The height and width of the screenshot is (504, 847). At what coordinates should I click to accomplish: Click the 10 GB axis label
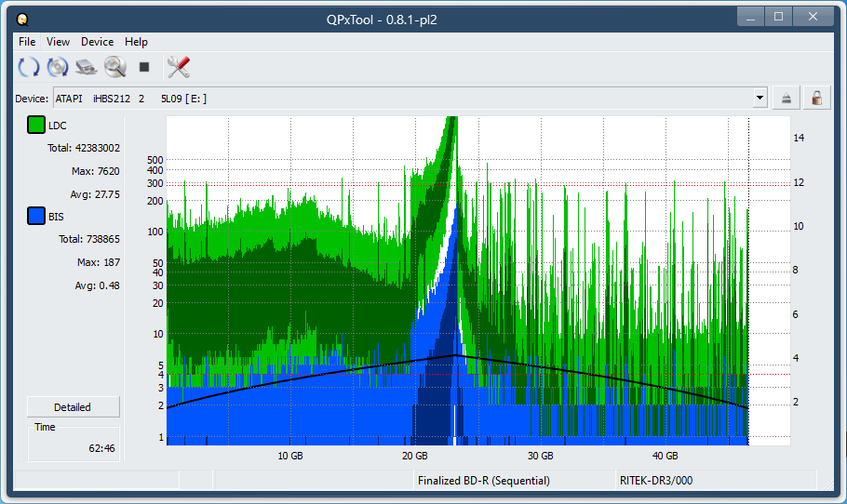click(x=290, y=456)
